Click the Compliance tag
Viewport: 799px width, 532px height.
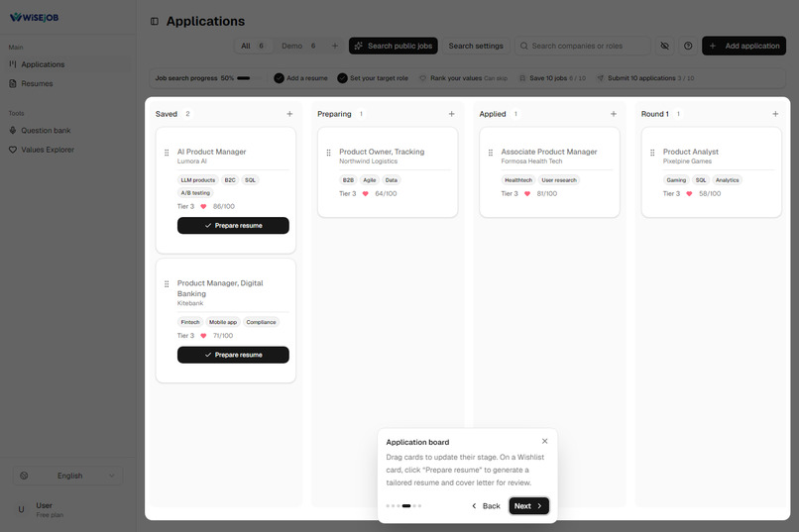tap(261, 322)
